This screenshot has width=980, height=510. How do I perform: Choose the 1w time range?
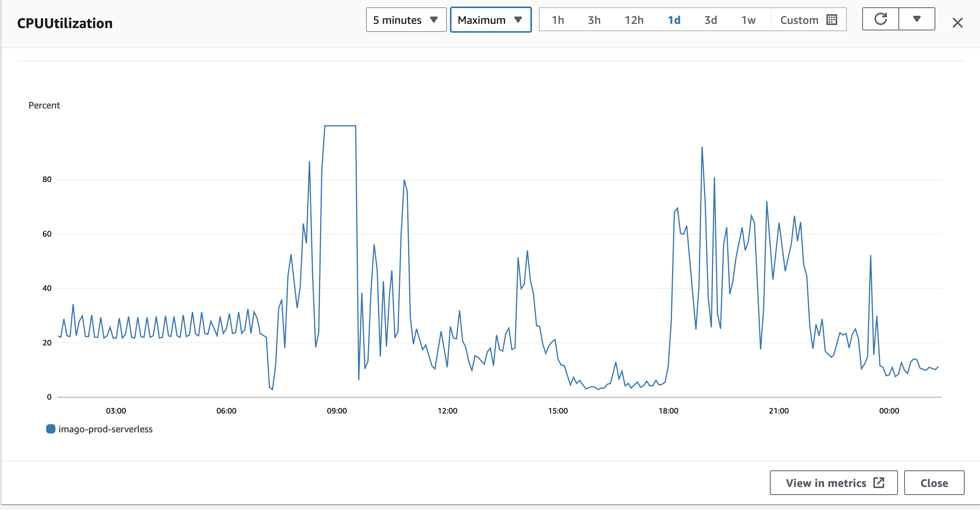(748, 20)
